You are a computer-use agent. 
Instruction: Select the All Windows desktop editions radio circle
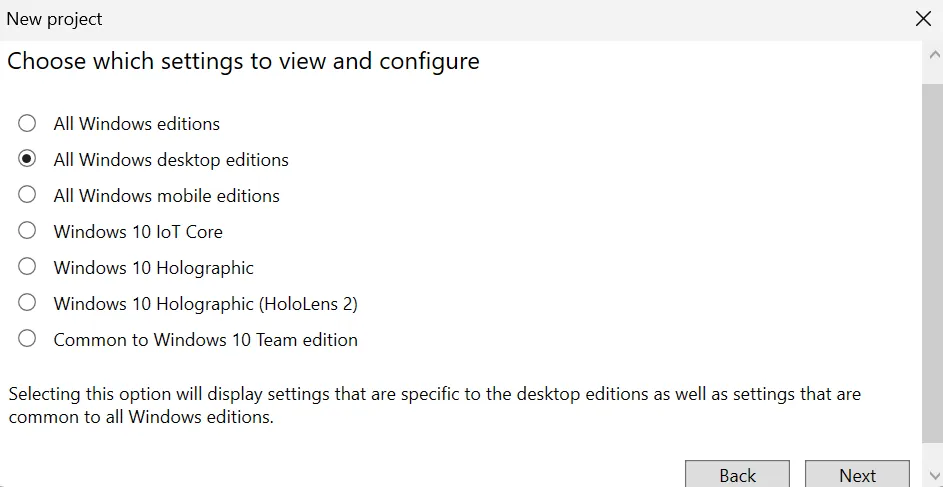[26, 159]
